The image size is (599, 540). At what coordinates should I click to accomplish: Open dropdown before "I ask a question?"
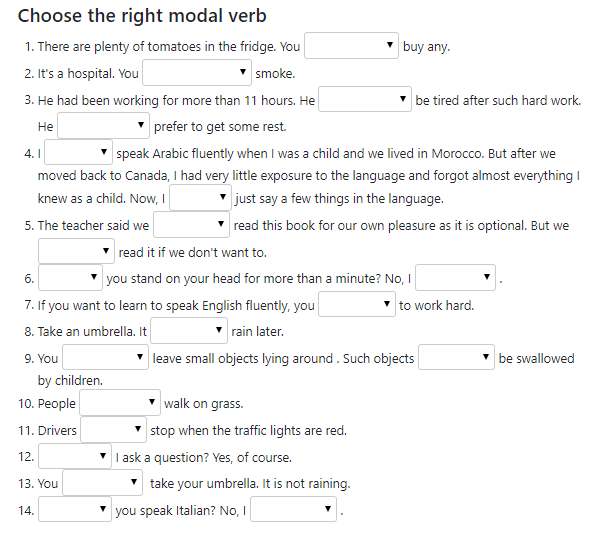click(x=75, y=456)
